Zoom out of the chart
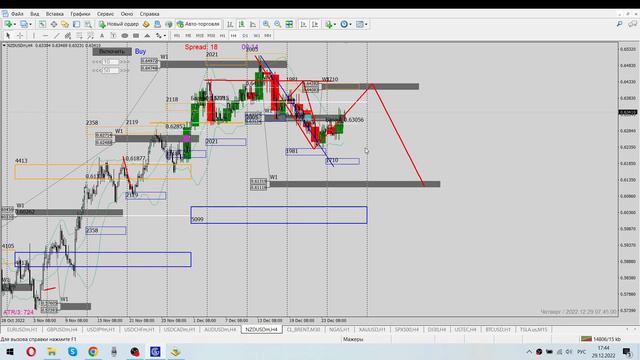Image resolution: width=640 pixels, height=360 pixels. click(x=278, y=24)
